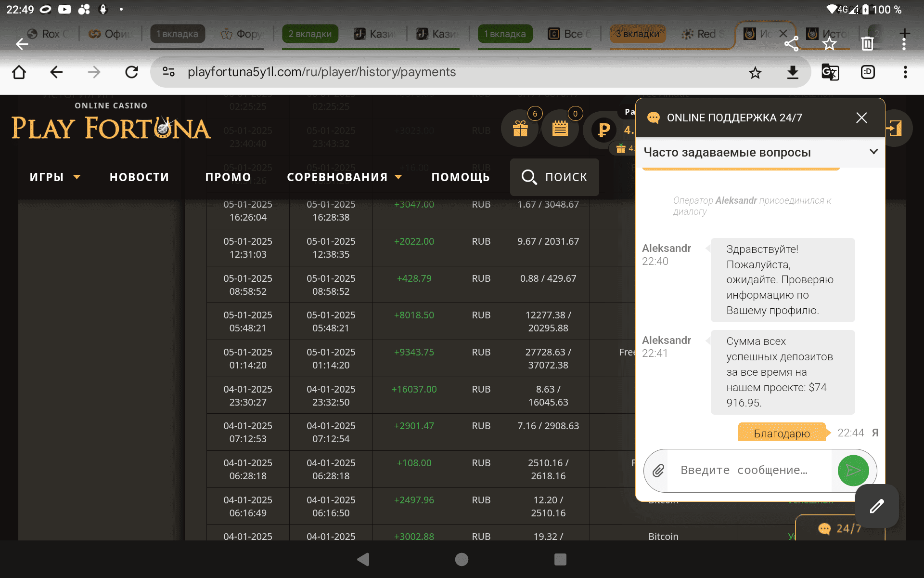Click the ruble balance icon
The height and width of the screenshot is (578, 924).
tap(603, 130)
